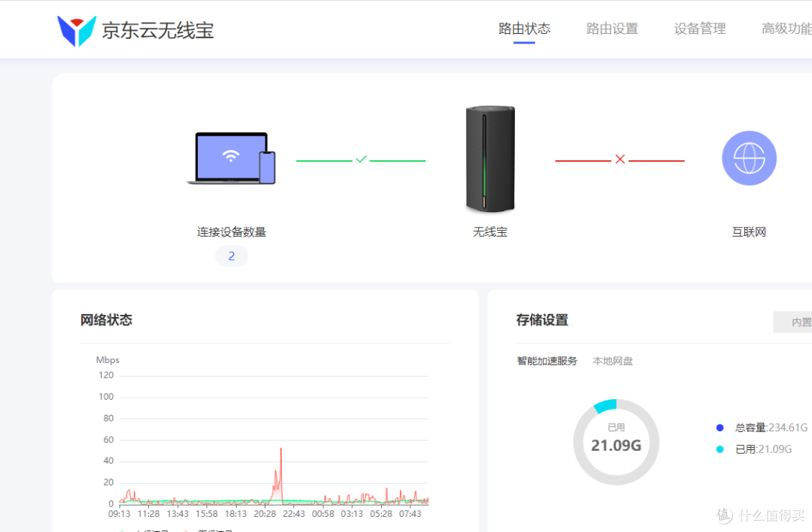This screenshot has width=812, height=532.
Task: Click the cyan 已用 legend dot
Action: pyautogui.click(x=720, y=449)
